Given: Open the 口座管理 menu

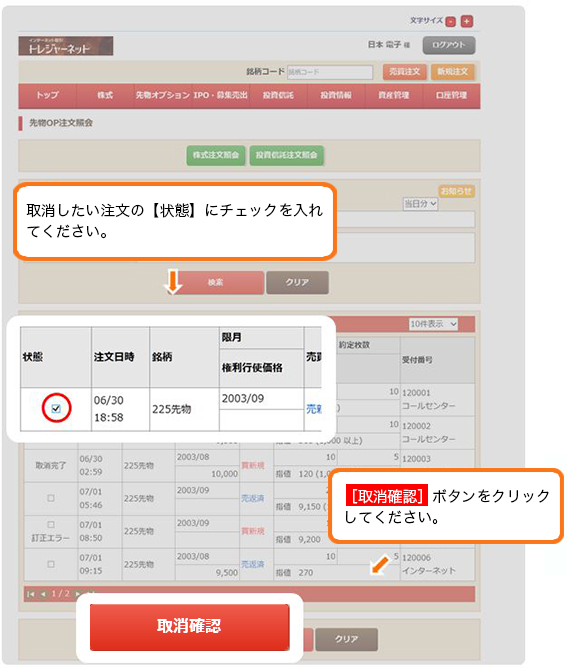Looking at the screenshot, I should [452, 95].
